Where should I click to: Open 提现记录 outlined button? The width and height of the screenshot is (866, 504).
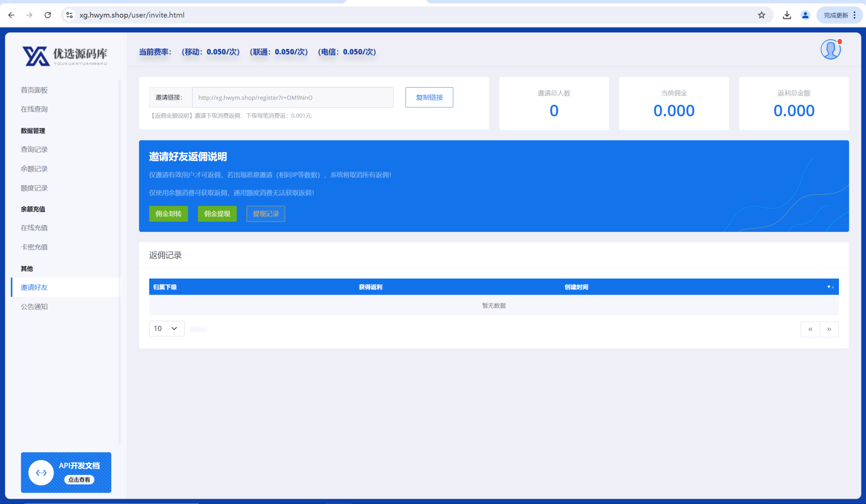(266, 214)
